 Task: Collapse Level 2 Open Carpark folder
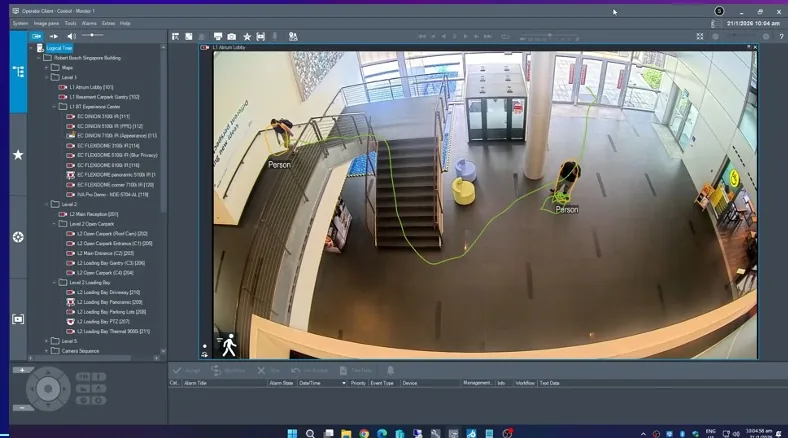click(54, 224)
